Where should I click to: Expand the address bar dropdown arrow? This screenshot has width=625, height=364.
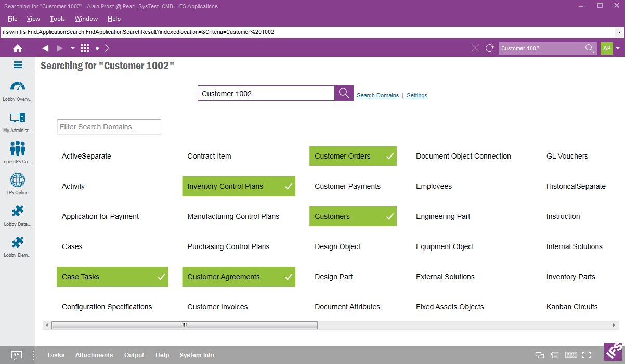(619, 32)
